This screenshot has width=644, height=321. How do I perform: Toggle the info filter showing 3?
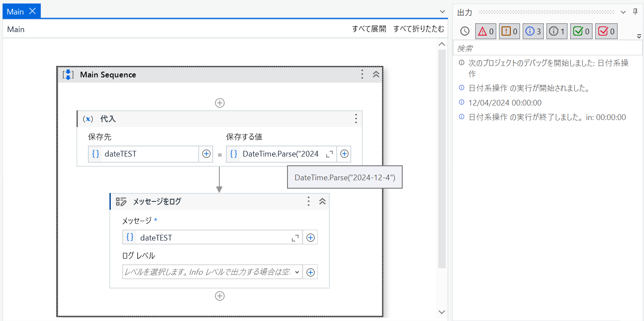point(533,31)
